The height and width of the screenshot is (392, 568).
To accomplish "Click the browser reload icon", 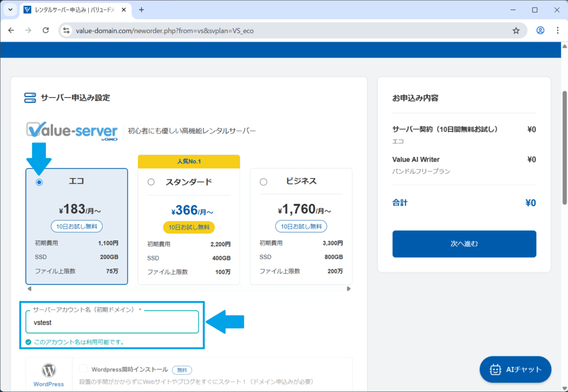I will (x=45, y=30).
